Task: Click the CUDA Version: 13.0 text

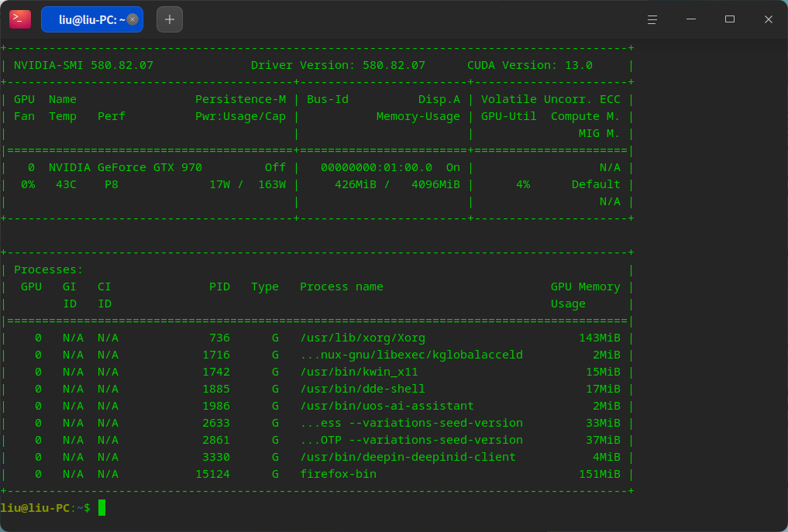Action: 530,65
